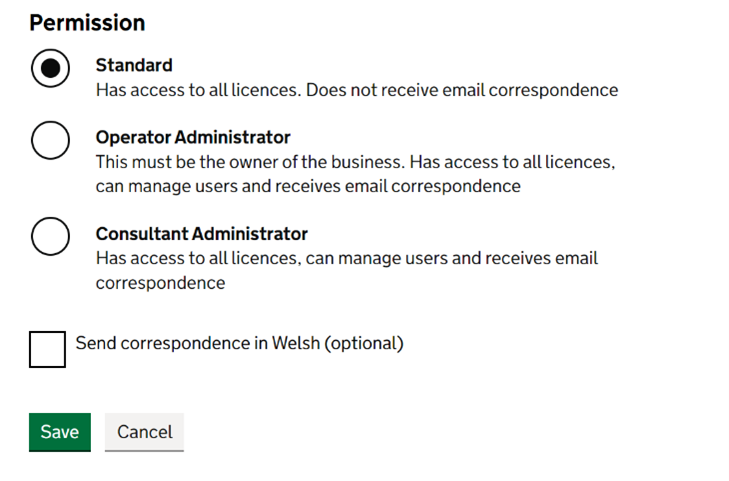
Task: Cancel the permission changes
Action: [144, 432]
